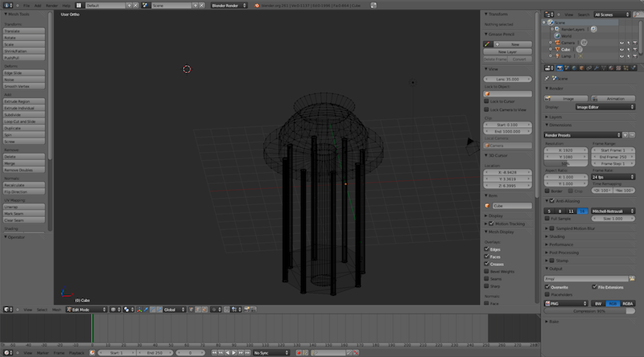Click the timeline editor type clock icon
The width and height of the screenshot is (644, 357).
[6, 352]
